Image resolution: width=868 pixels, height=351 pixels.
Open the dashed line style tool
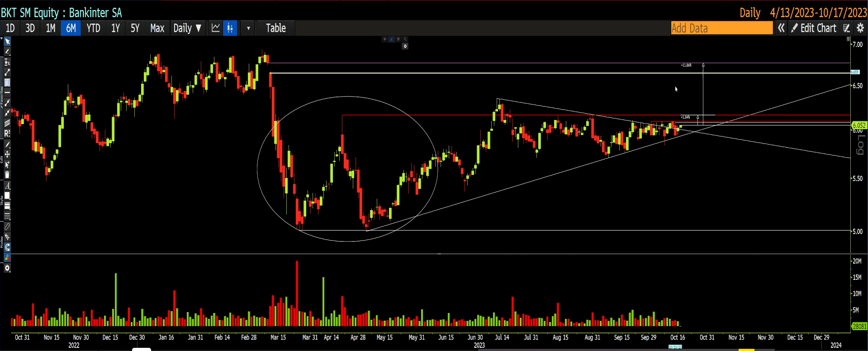[x=7, y=216]
